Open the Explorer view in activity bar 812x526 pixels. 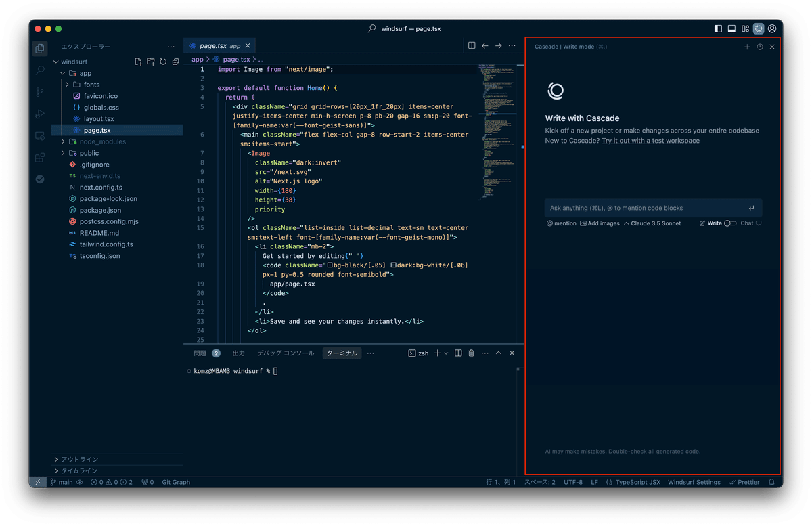[x=40, y=48]
